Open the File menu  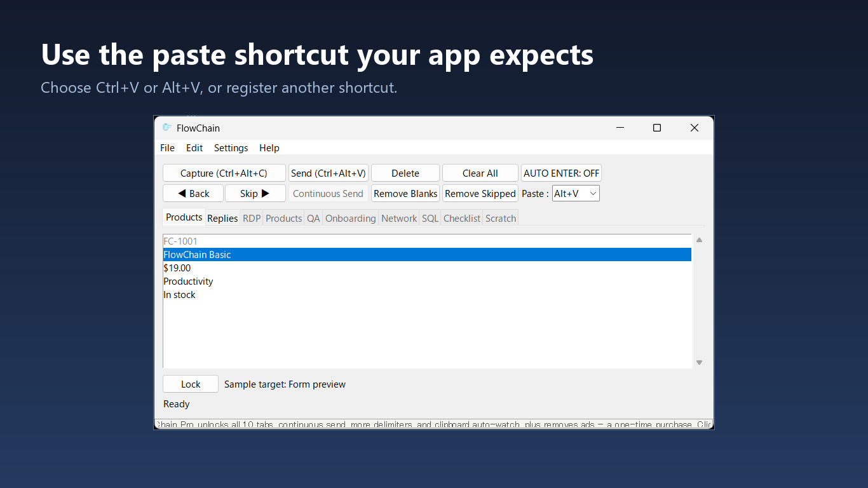point(167,148)
